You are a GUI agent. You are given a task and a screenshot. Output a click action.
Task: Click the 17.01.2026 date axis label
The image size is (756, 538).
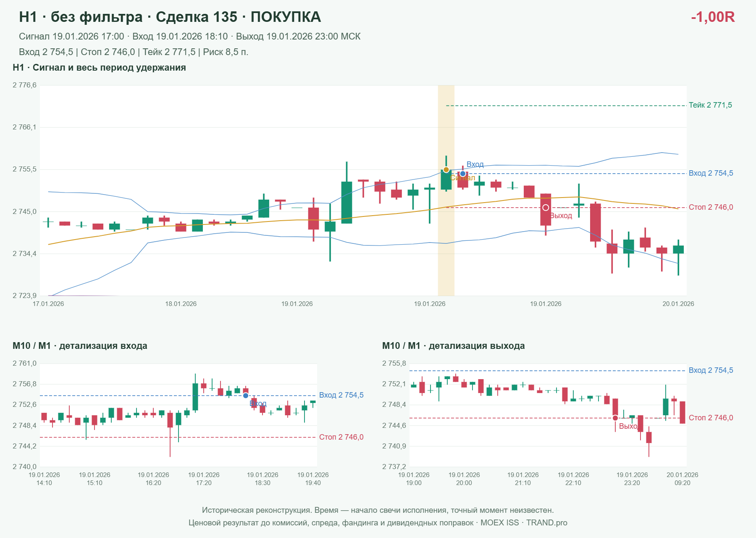(x=48, y=304)
